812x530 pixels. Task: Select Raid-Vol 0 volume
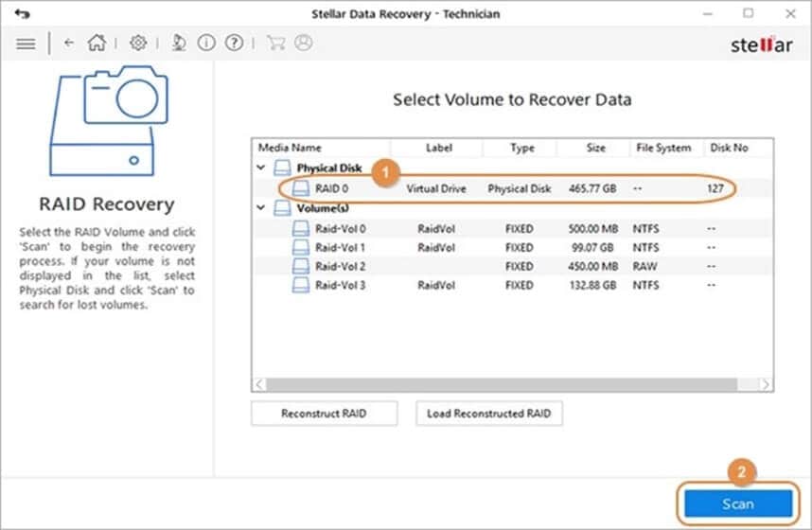click(513, 228)
